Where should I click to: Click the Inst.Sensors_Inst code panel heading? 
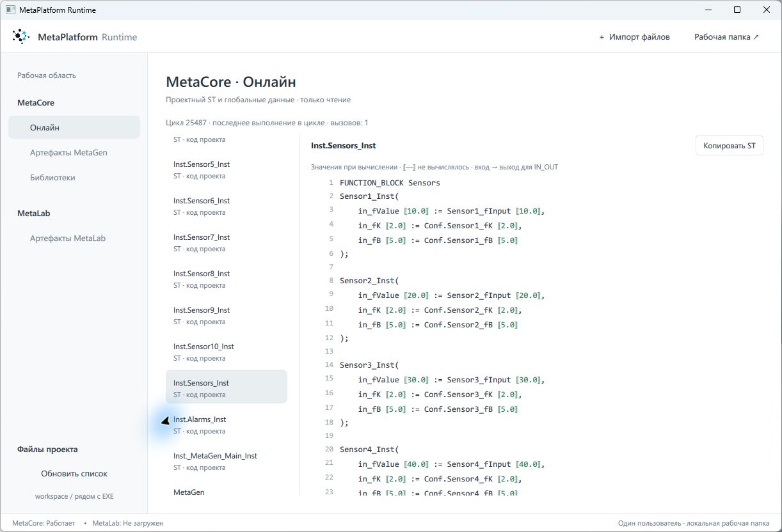(x=344, y=146)
